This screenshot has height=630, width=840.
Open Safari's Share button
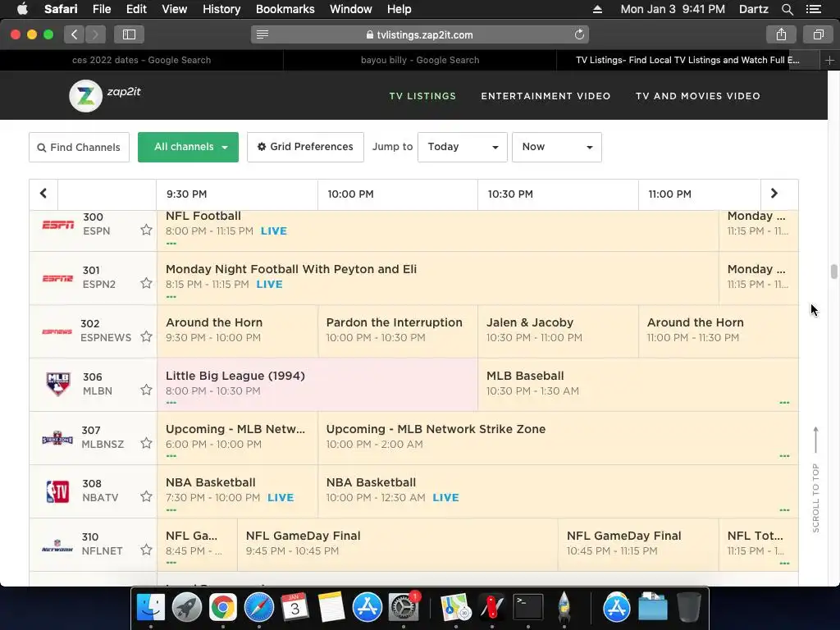(781, 34)
